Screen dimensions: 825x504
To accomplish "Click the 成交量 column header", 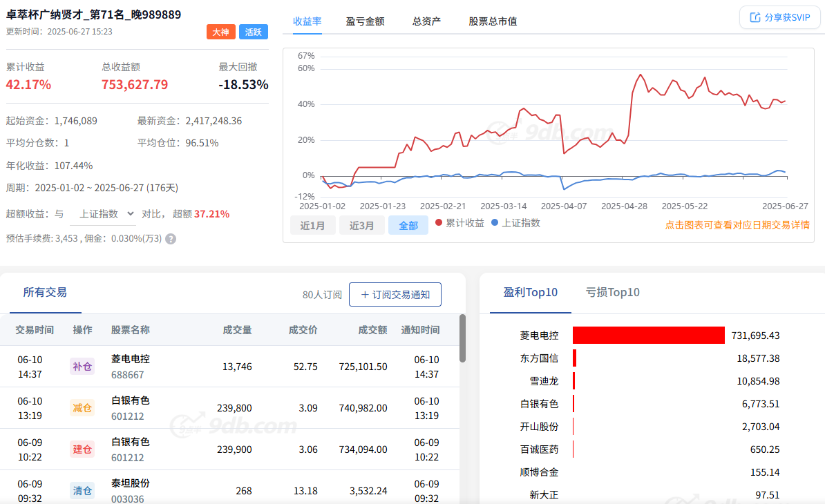I will point(237,330).
